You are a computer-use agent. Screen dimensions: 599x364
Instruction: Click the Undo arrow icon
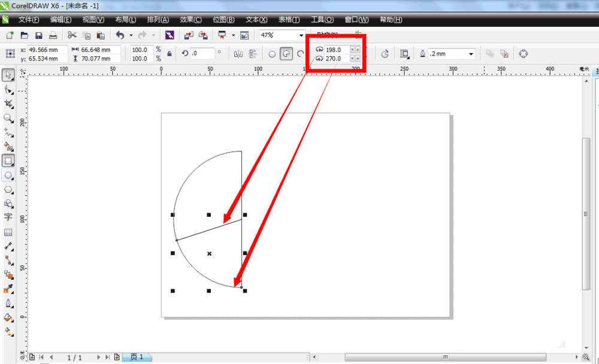pyautogui.click(x=120, y=35)
